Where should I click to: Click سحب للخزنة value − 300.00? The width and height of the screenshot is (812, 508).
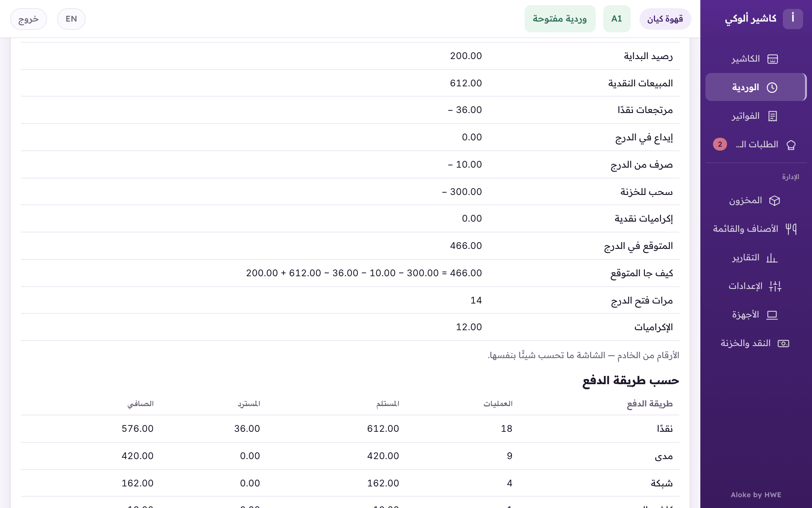(462, 192)
